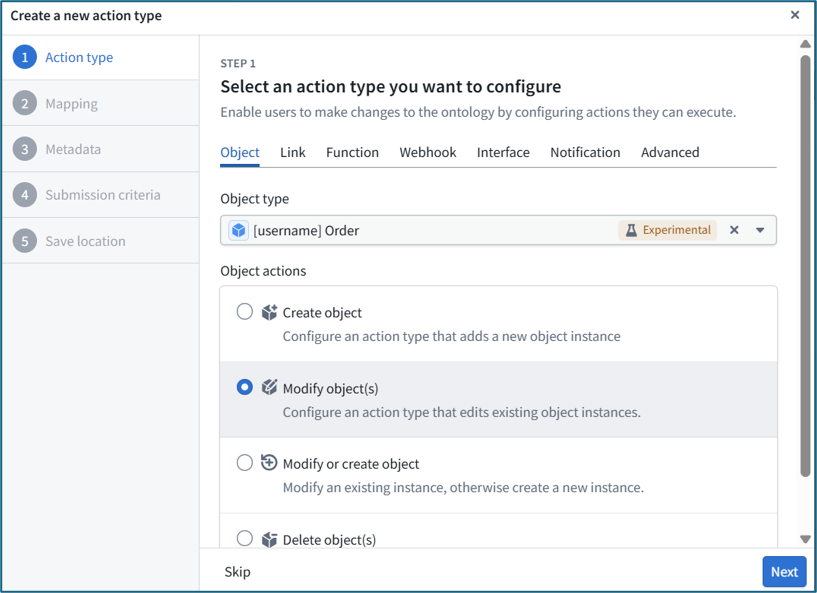Clear the selected Order object type
Viewport: 817px width, 593px height.
click(734, 230)
